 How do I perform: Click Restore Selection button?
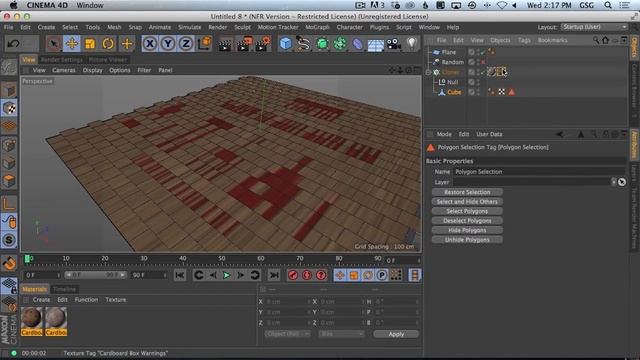[x=467, y=192]
